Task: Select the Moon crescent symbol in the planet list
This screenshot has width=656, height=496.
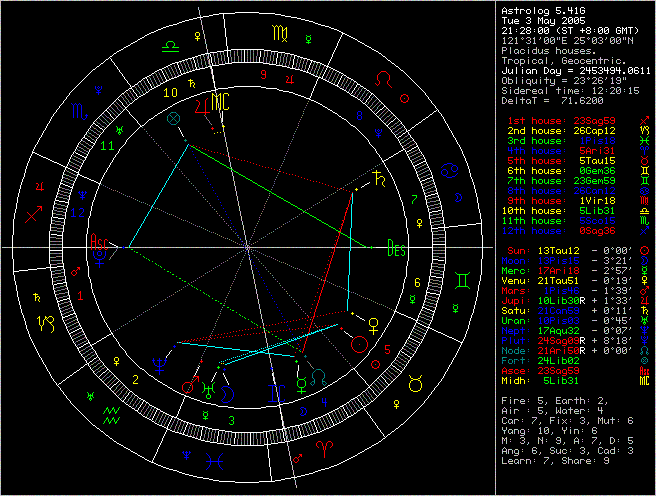Action: pyautogui.click(x=644, y=262)
